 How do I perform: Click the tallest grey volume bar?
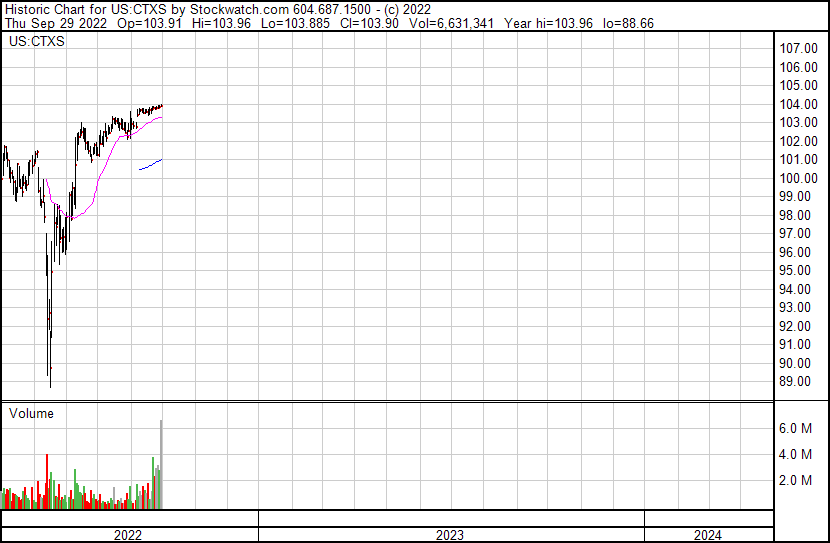[161, 465]
